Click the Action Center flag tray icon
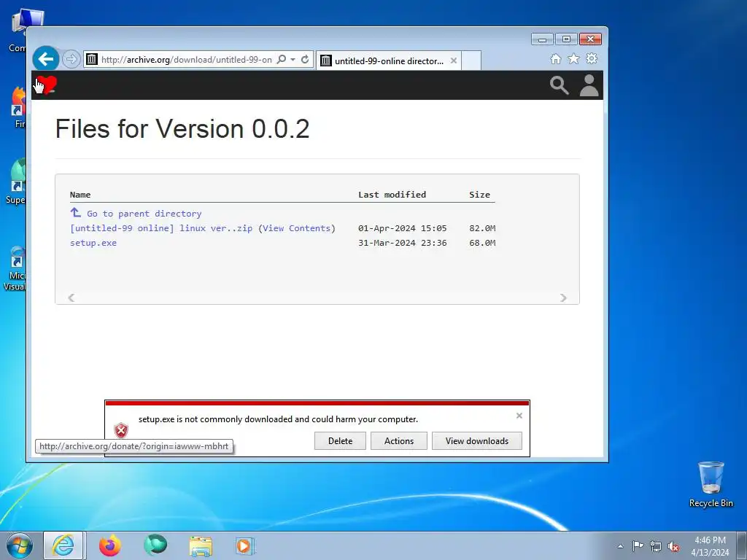Screen dimensions: 747x560 [638, 546]
